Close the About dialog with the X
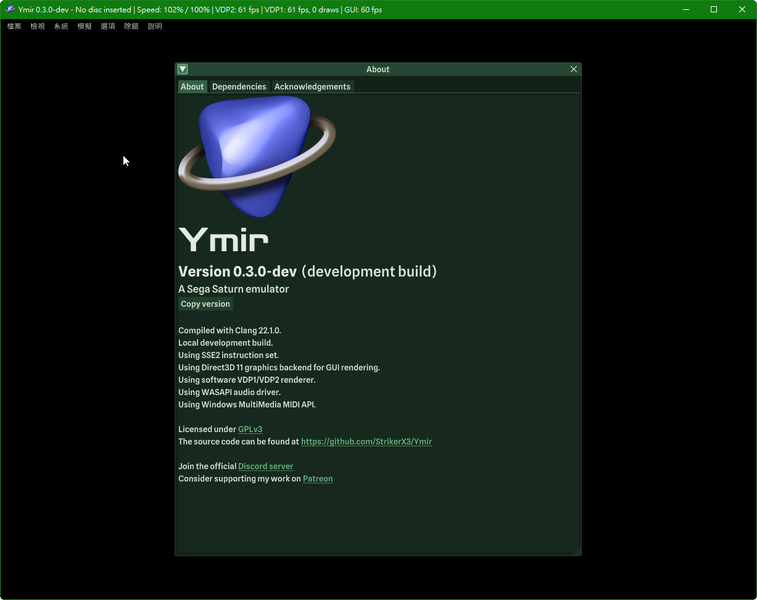Viewport: 757px width, 600px height. 573,69
